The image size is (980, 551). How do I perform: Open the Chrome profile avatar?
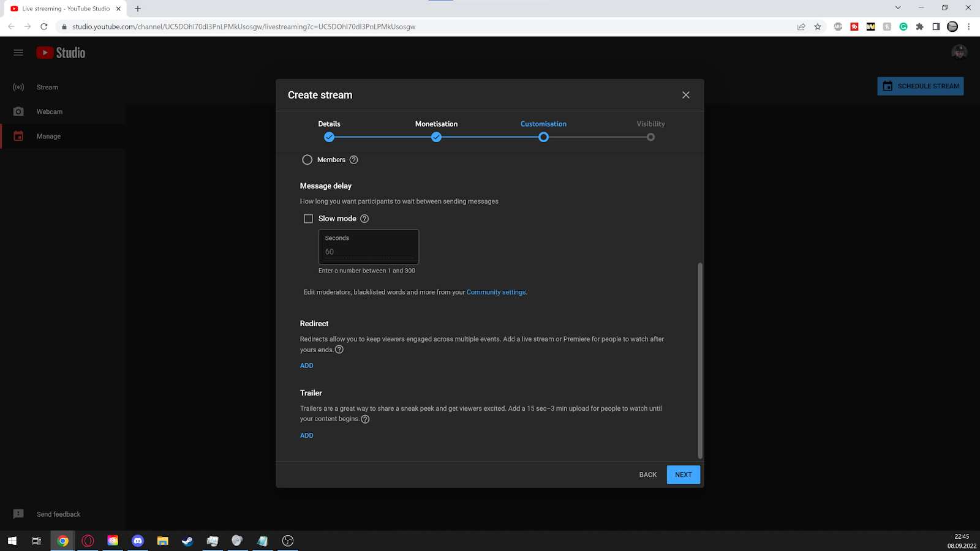point(952,26)
